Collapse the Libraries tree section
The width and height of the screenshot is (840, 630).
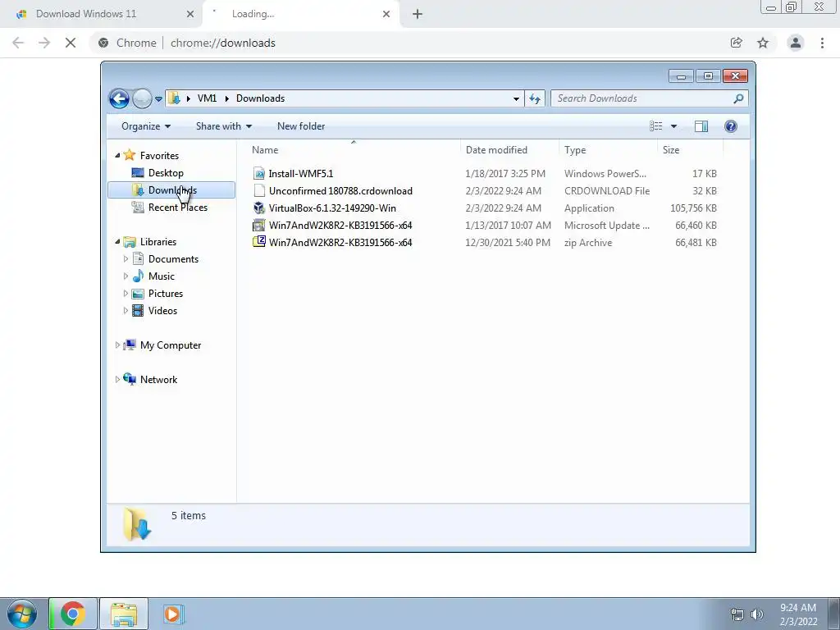[117, 242]
